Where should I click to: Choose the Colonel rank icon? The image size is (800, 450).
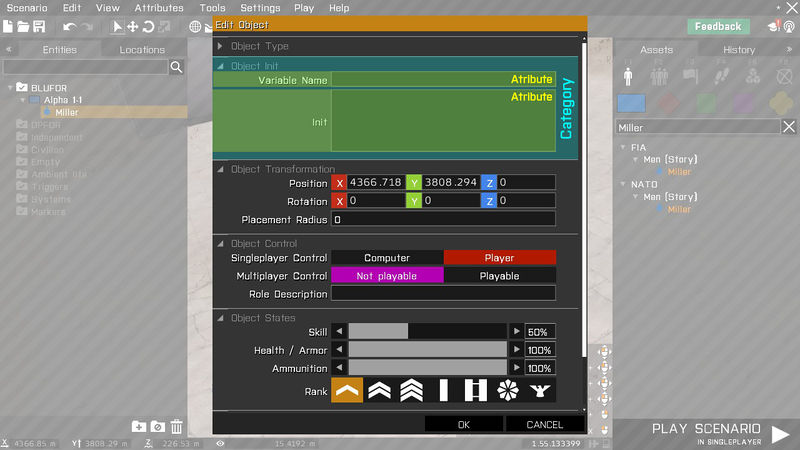click(539, 391)
